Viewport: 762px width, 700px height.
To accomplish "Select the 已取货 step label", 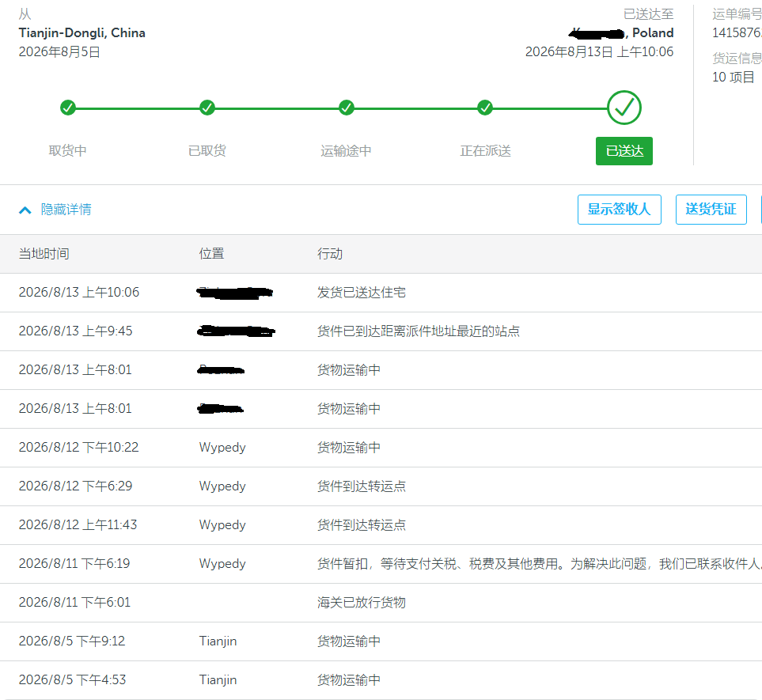I will (207, 150).
